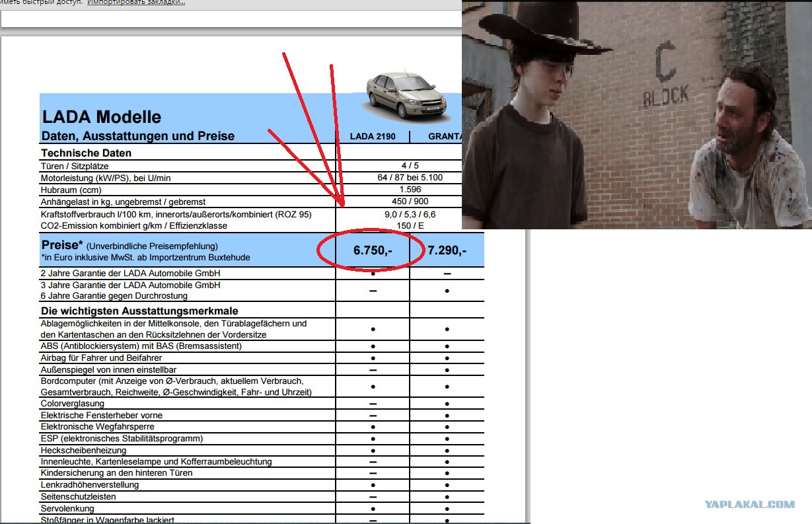
Task: Select 'Kindersicherung an den hinteren Türen'
Action: point(116,473)
